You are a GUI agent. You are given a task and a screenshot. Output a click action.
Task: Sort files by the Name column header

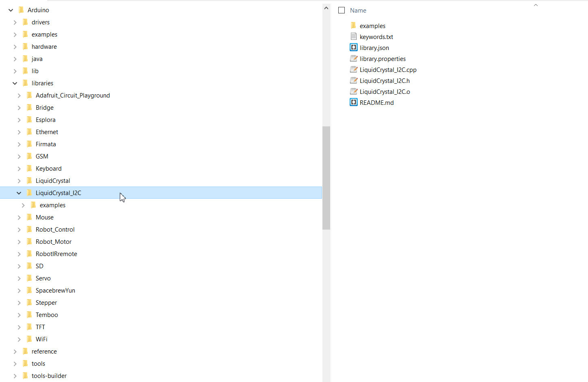coord(358,10)
